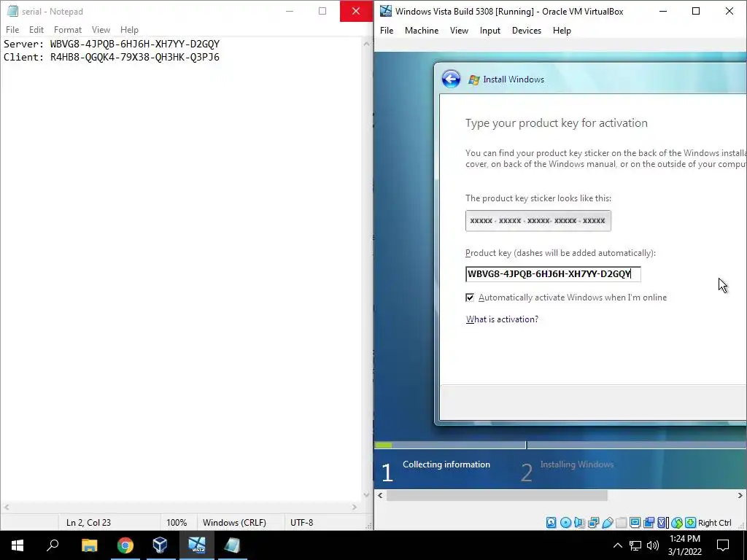Image resolution: width=747 pixels, height=560 pixels.
Task: Click the optical disk icon in VirtualBox status bar
Action: pos(565,522)
